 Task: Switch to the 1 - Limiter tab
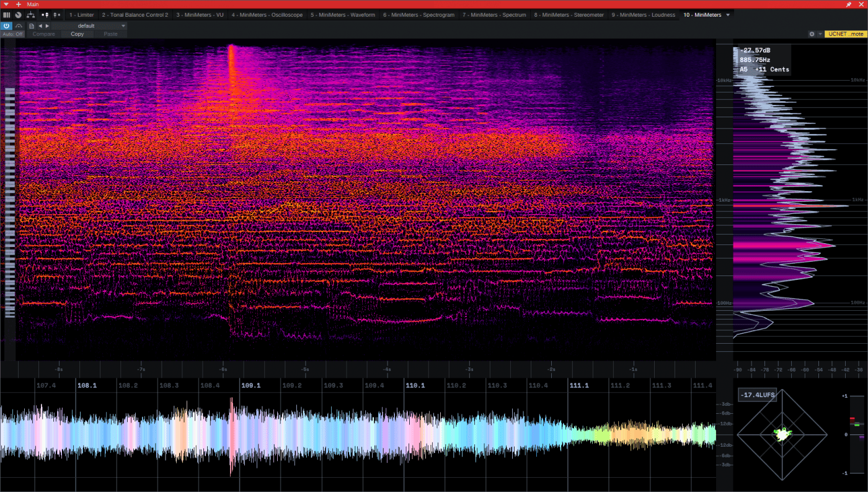coord(81,15)
